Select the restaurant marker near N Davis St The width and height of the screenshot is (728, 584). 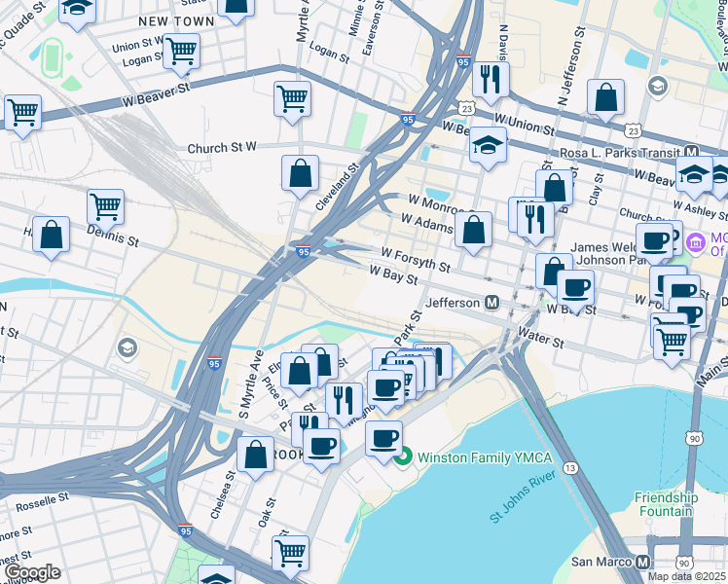point(491,81)
